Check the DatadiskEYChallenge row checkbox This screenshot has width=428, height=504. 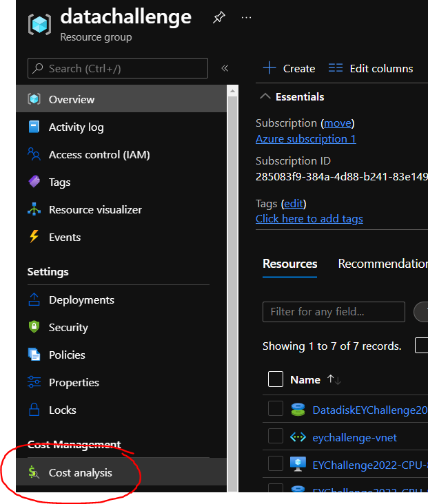276,408
